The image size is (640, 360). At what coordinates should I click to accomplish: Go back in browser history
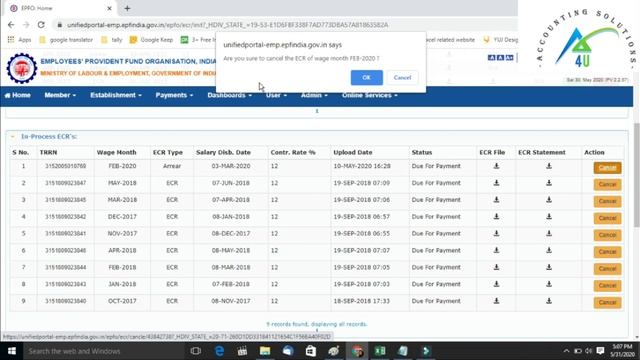click(11, 25)
